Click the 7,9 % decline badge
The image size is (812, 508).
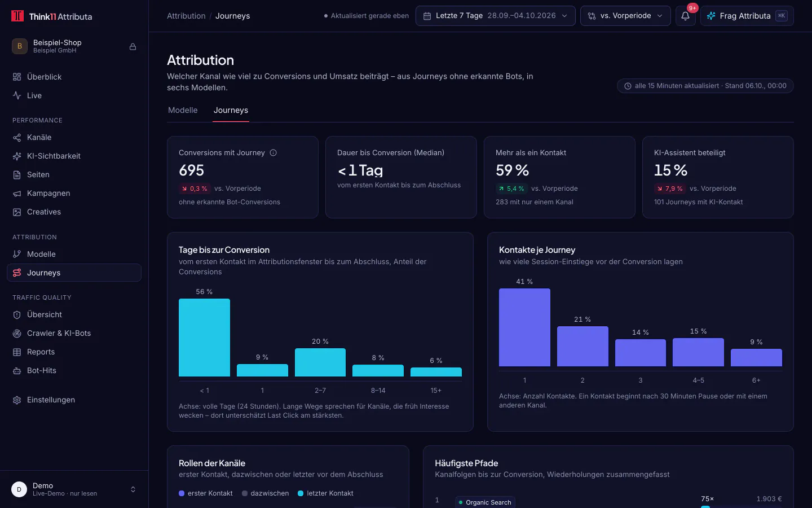(x=669, y=189)
